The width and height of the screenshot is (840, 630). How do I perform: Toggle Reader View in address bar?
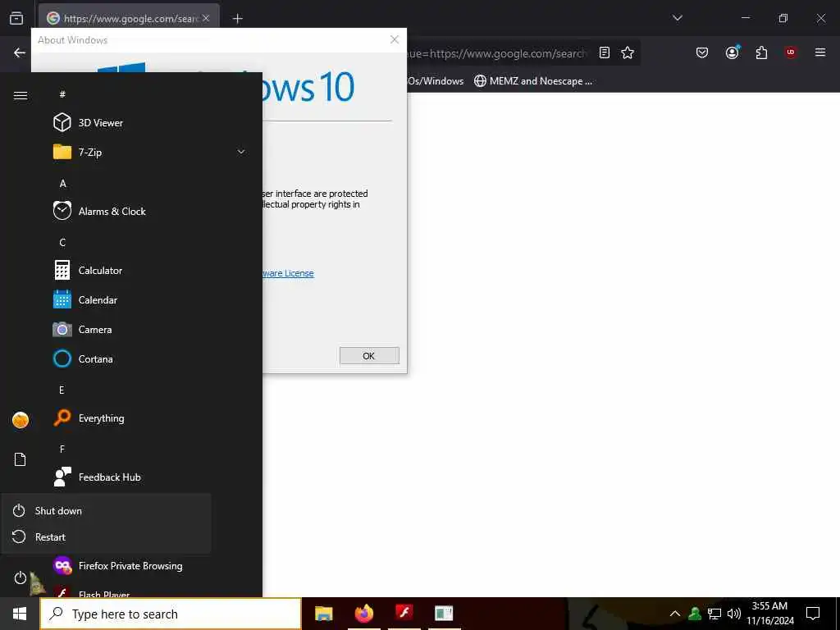click(x=605, y=52)
